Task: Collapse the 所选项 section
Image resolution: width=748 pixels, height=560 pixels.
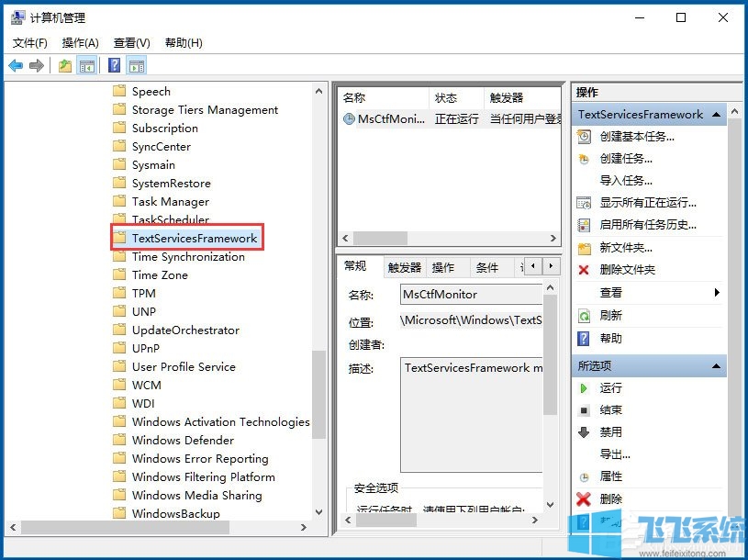Action: [716, 365]
